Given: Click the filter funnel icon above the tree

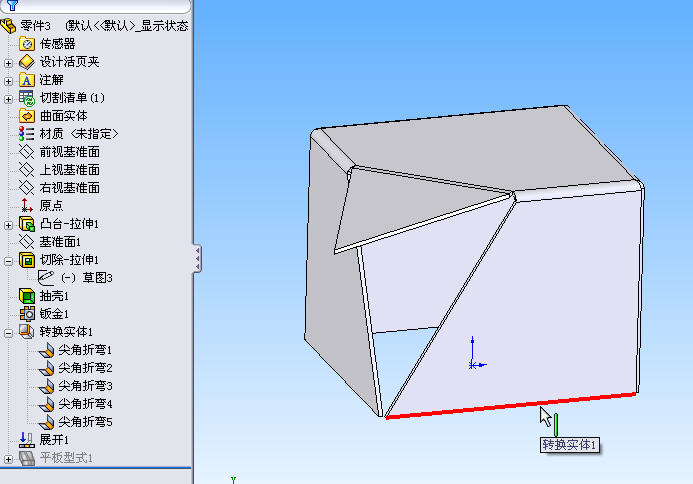Looking at the screenshot, I should 12,5.
